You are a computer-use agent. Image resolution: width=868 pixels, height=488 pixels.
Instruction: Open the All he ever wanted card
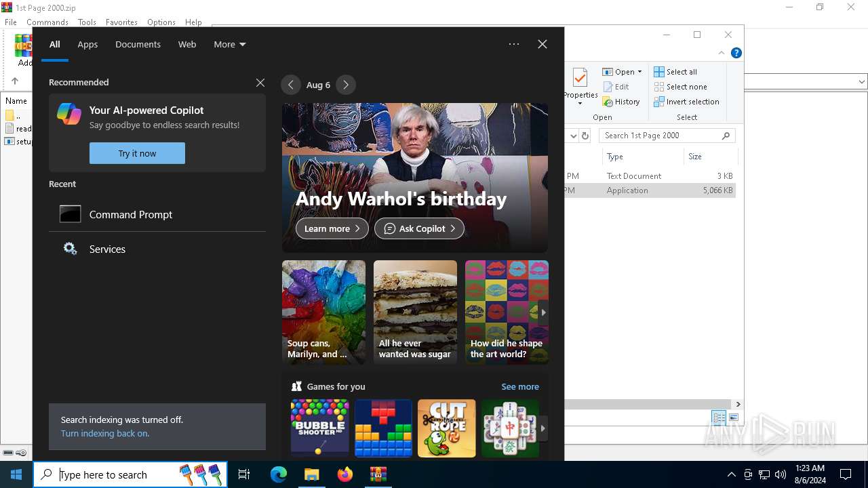[415, 312]
